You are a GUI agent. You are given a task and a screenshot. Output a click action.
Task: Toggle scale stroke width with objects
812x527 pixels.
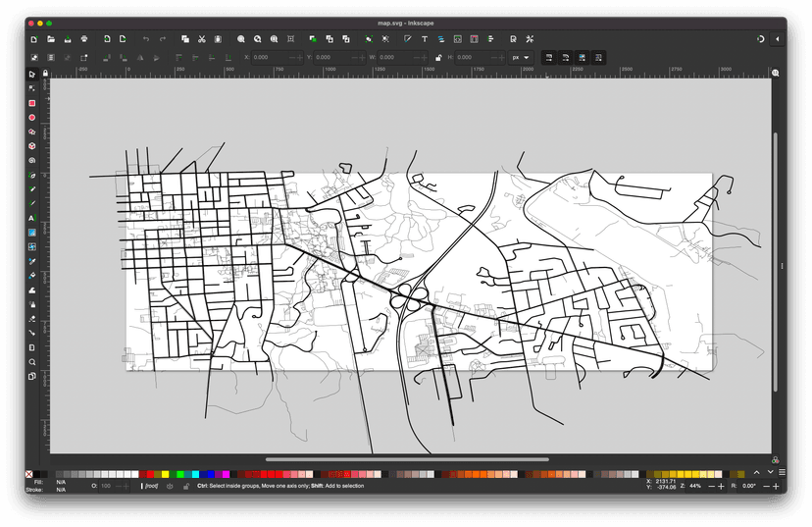tap(548, 57)
